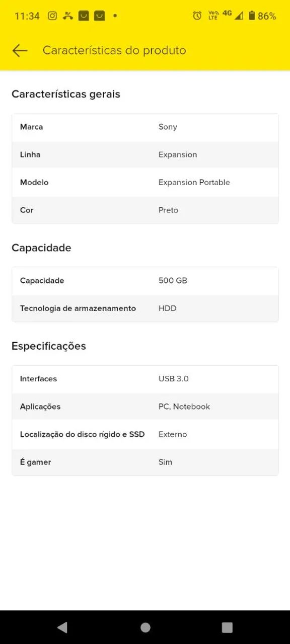This screenshot has width=290, height=644.
Task: Tap the back arrow in the yellow header
Action: [x=19, y=50]
